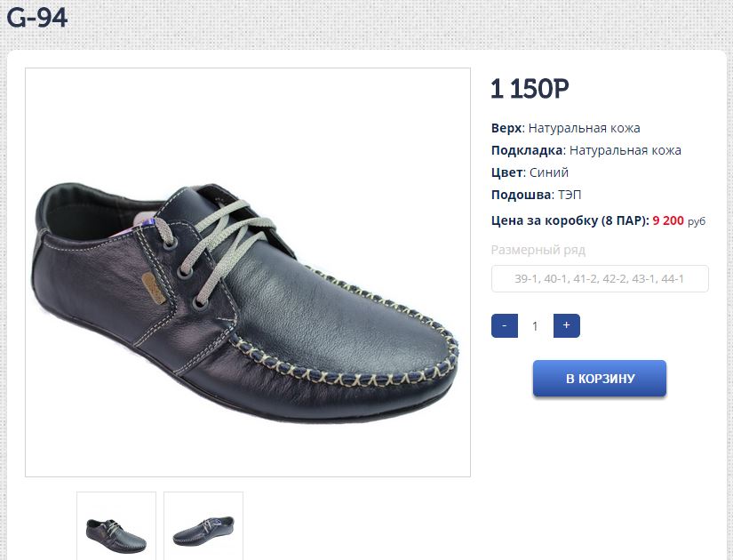Click the Размерный ряд label

538,250
